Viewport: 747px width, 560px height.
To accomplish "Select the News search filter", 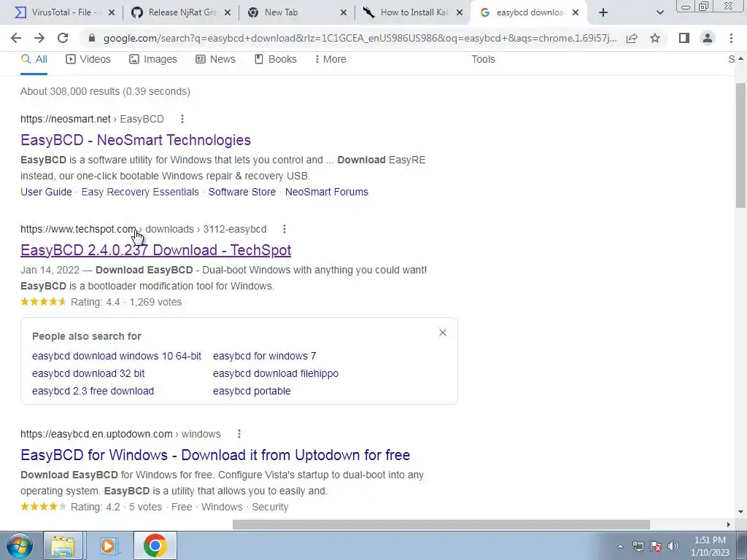I will pos(215,60).
